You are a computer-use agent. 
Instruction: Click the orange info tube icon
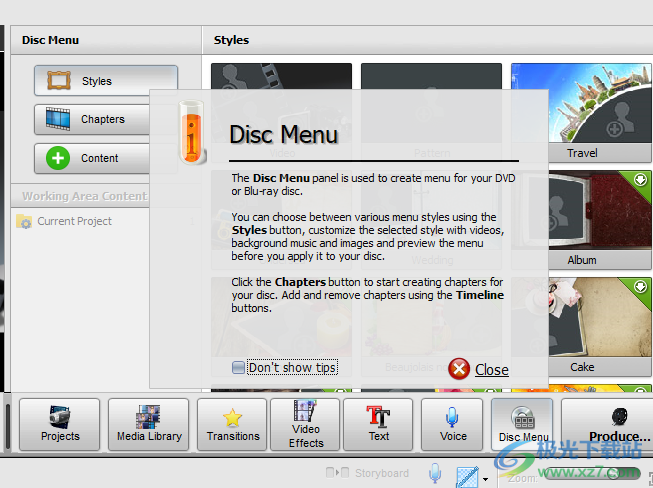(192, 132)
